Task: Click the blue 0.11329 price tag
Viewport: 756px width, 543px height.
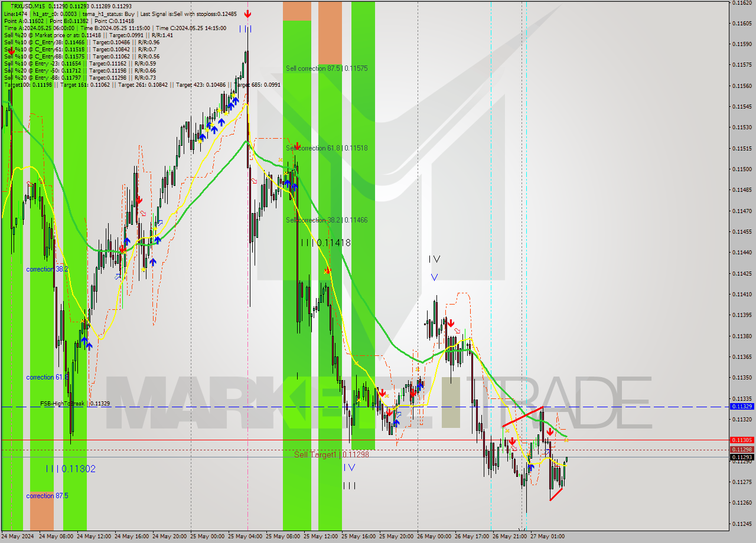Action: pyautogui.click(x=742, y=407)
